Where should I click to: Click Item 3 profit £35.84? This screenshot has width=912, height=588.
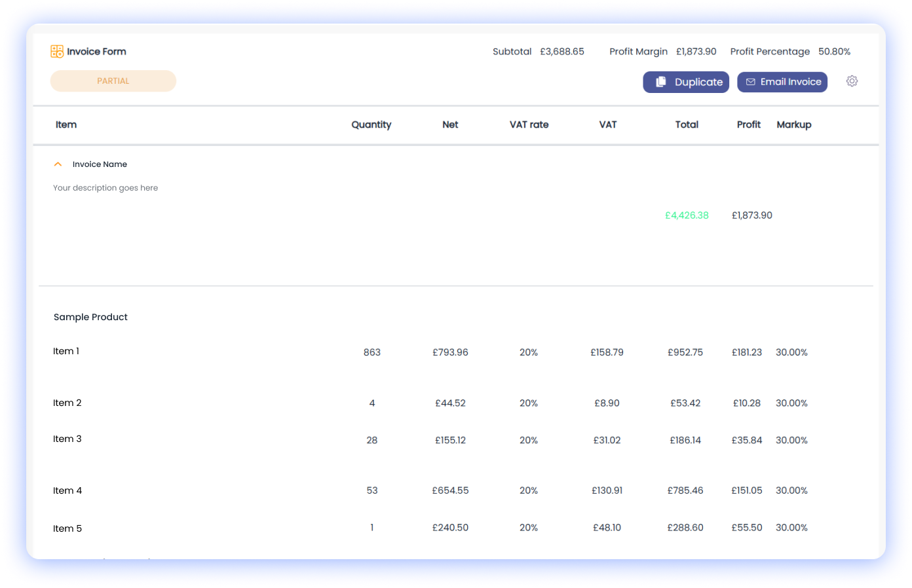pyautogui.click(x=747, y=440)
